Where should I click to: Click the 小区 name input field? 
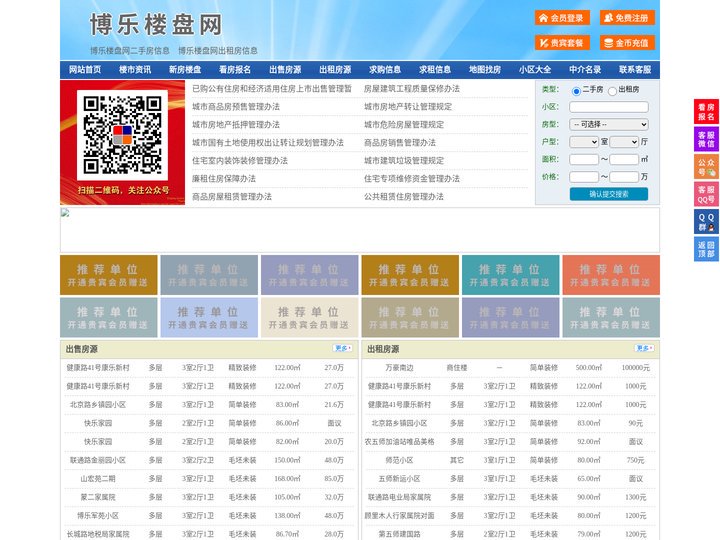[x=609, y=107]
